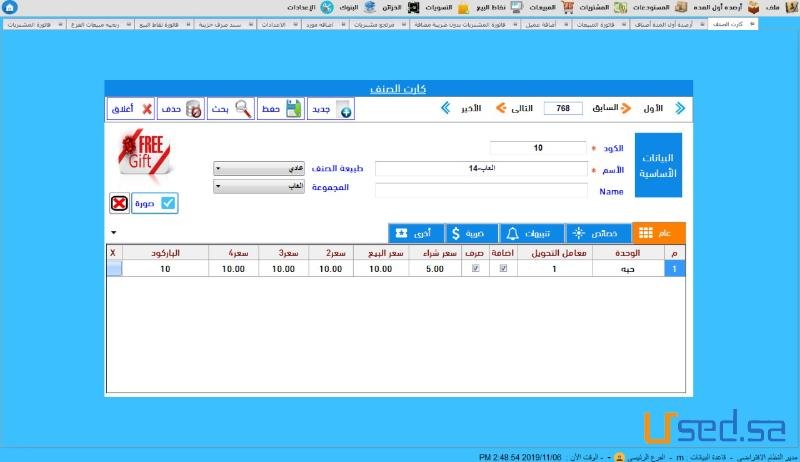This screenshot has height=462, width=800.
Task: Remove image with red X button
Action: point(119,203)
